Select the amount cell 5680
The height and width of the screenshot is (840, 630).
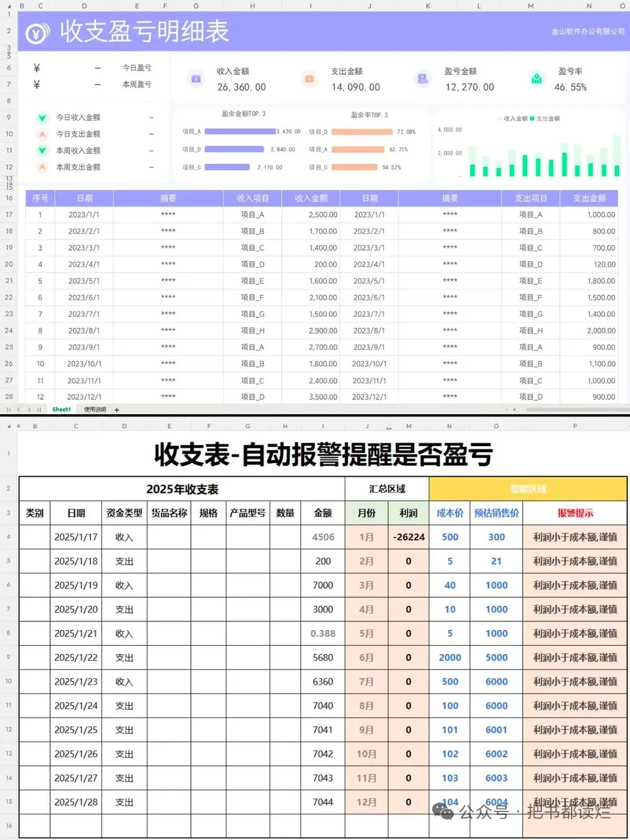[x=323, y=657]
